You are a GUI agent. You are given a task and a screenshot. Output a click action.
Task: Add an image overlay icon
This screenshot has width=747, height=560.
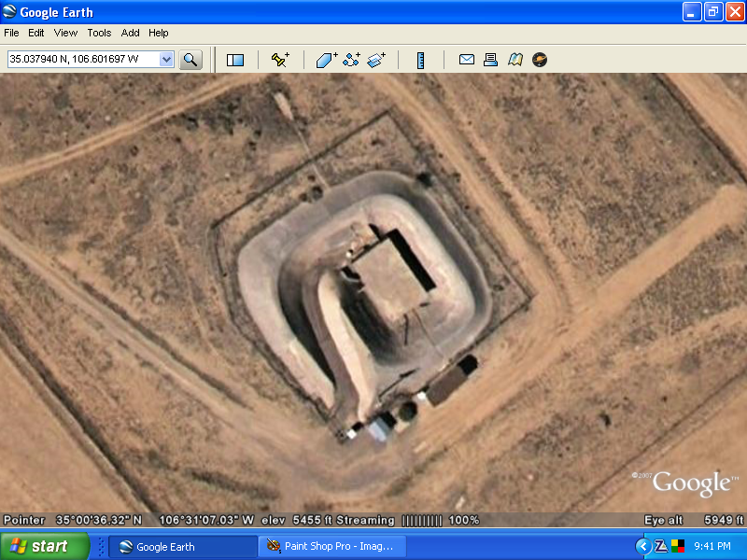click(x=376, y=60)
